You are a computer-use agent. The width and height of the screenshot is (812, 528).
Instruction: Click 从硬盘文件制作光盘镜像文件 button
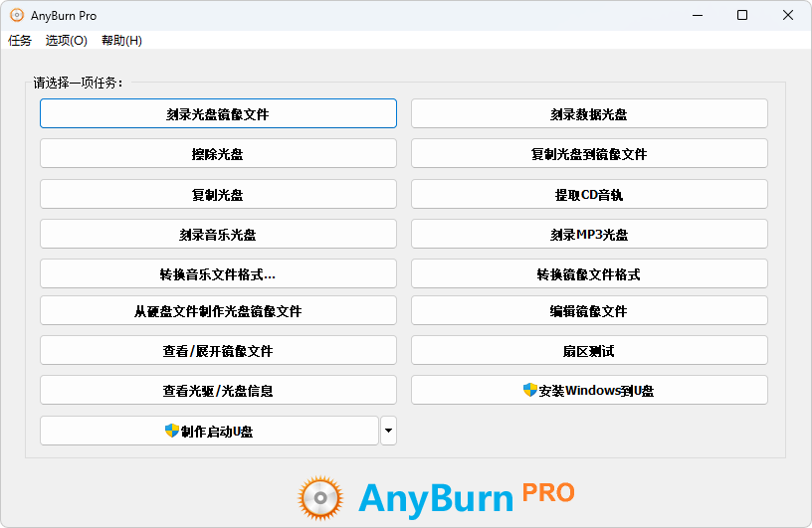[218, 310]
